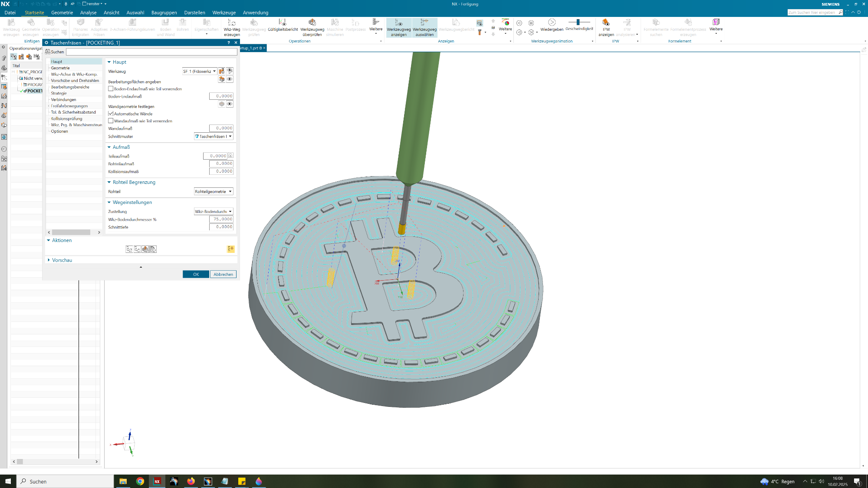
Task: Click the NX icon in Windows taskbar
Action: click(x=157, y=481)
